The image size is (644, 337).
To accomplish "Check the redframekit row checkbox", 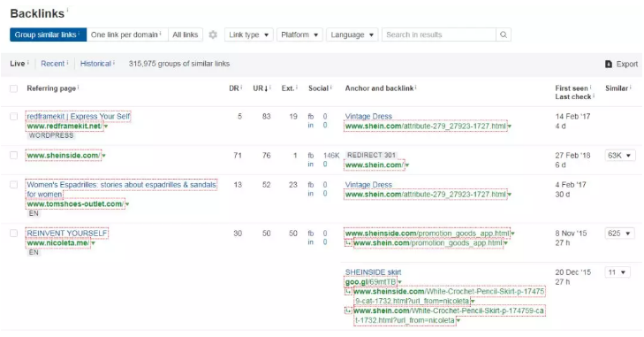I will coord(13,117).
